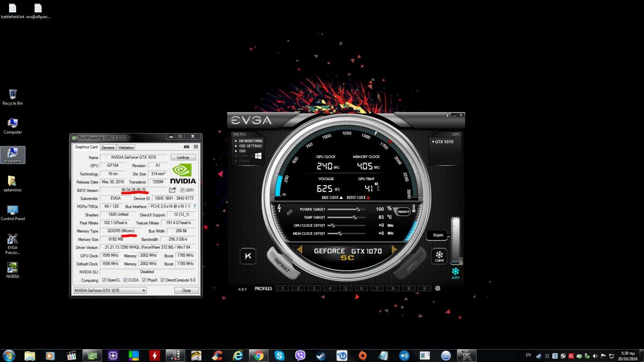
Task: Open EVGA Precision info (i) button
Action: point(447,115)
